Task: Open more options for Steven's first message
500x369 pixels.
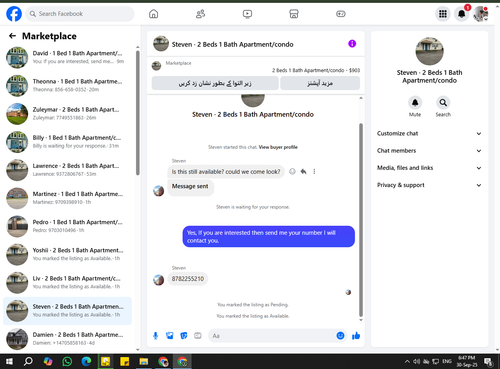Action: [x=314, y=171]
